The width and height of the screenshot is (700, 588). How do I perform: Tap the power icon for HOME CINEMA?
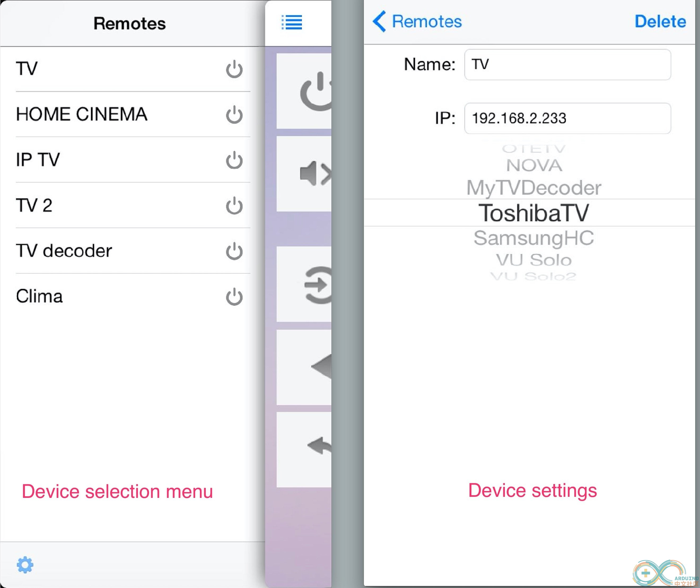(x=234, y=115)
